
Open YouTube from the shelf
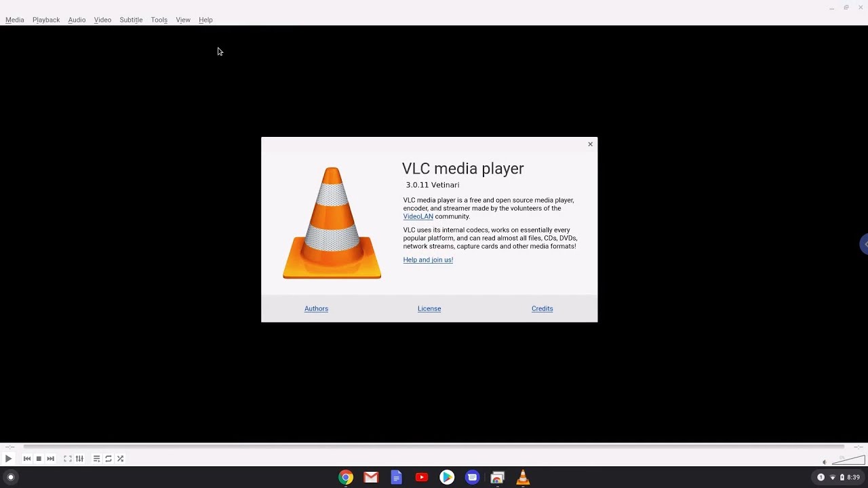[x=422, y=477]
